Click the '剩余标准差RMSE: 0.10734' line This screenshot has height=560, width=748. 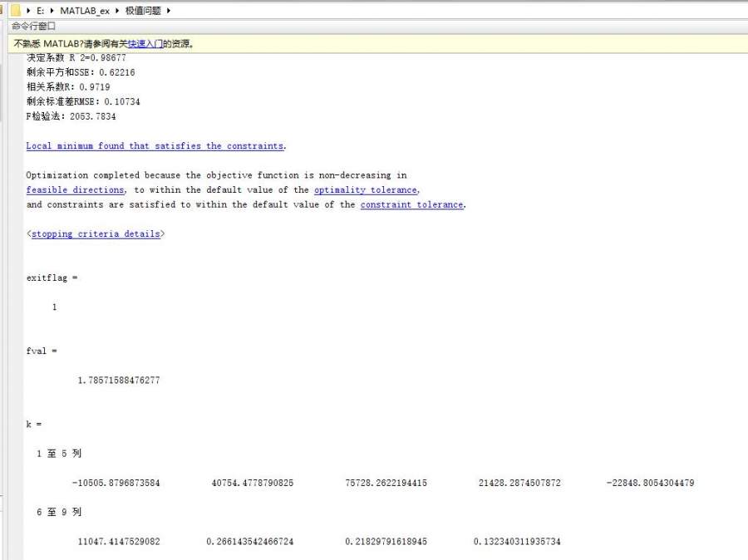coord(83,101)
